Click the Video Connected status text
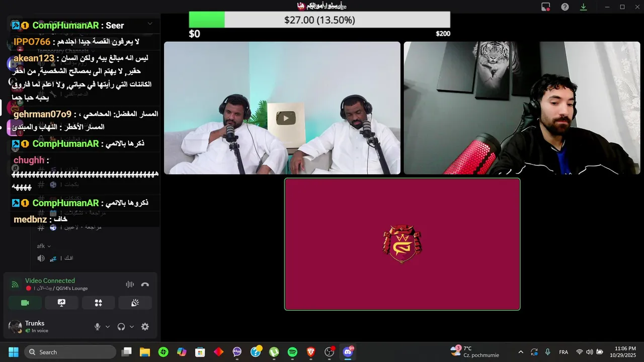Viewport: 644px width, 362px height. pos(50,281)
